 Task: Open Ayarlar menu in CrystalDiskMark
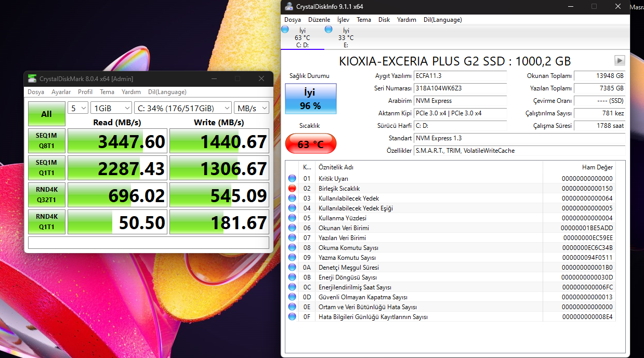[61, 92]
